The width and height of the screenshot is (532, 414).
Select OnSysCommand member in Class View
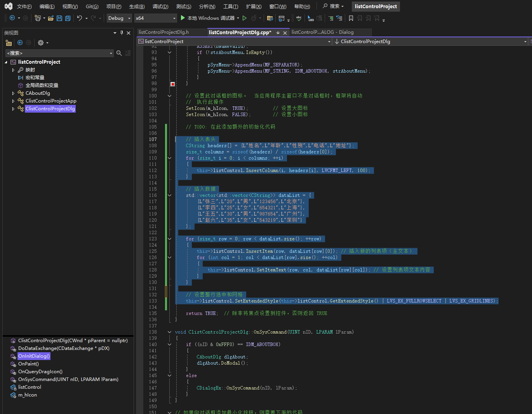tap(68, 379)
